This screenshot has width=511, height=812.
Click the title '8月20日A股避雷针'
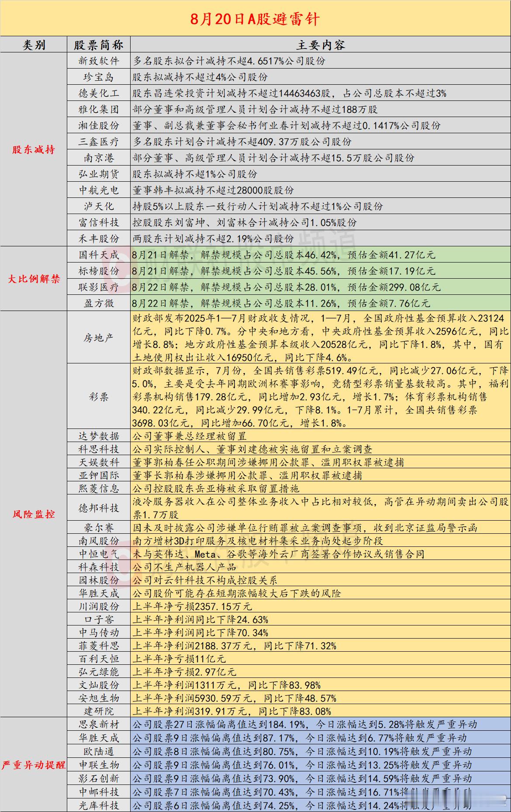(x=255, y=19)
